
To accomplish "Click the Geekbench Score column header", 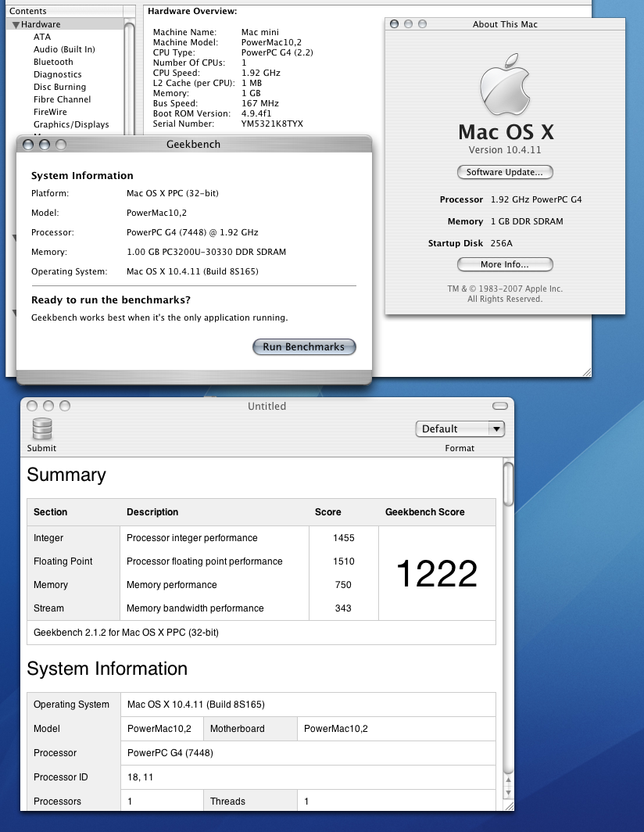I will point(425,512).
